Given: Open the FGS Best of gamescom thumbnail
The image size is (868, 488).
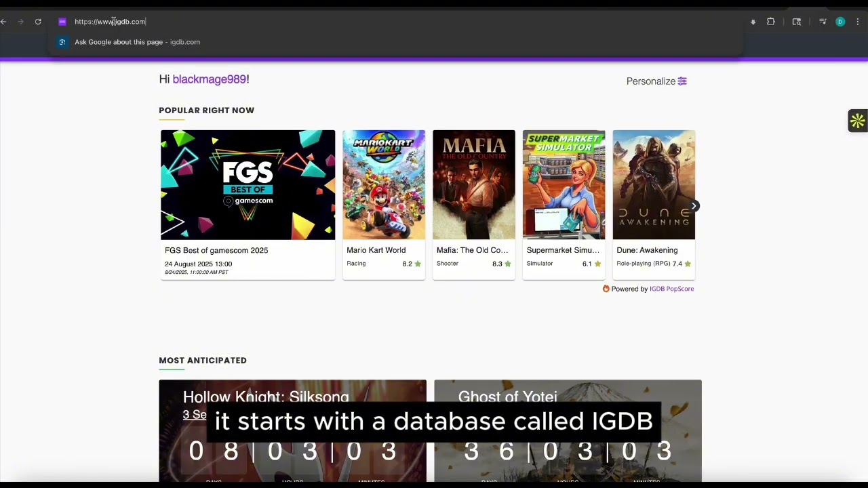Looking at the screenshot, I should pos(248,185).
